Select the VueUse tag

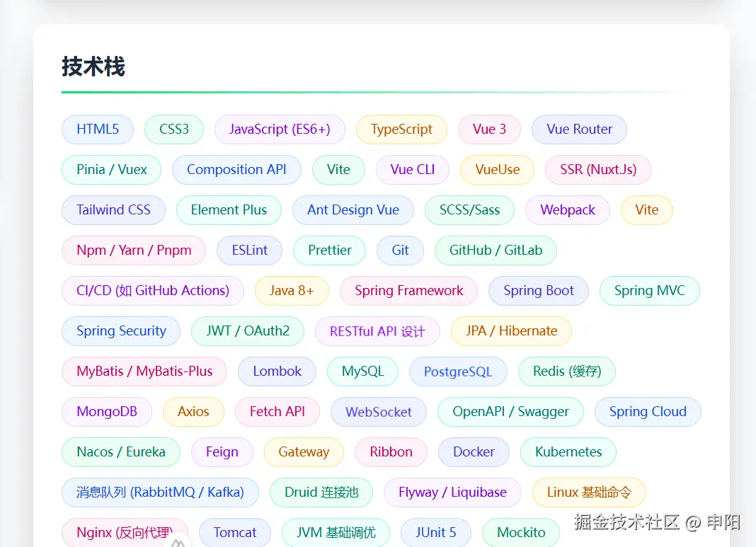(x=498, y=170)
